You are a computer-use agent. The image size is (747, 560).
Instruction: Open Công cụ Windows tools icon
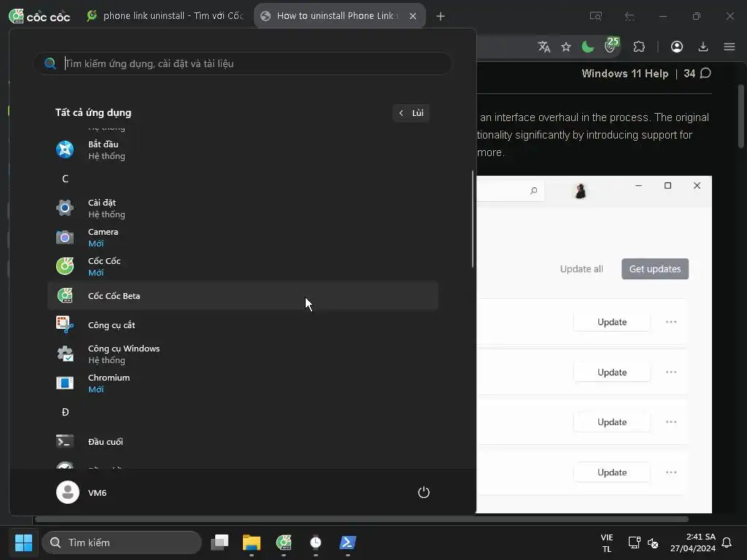click(65, 354)
